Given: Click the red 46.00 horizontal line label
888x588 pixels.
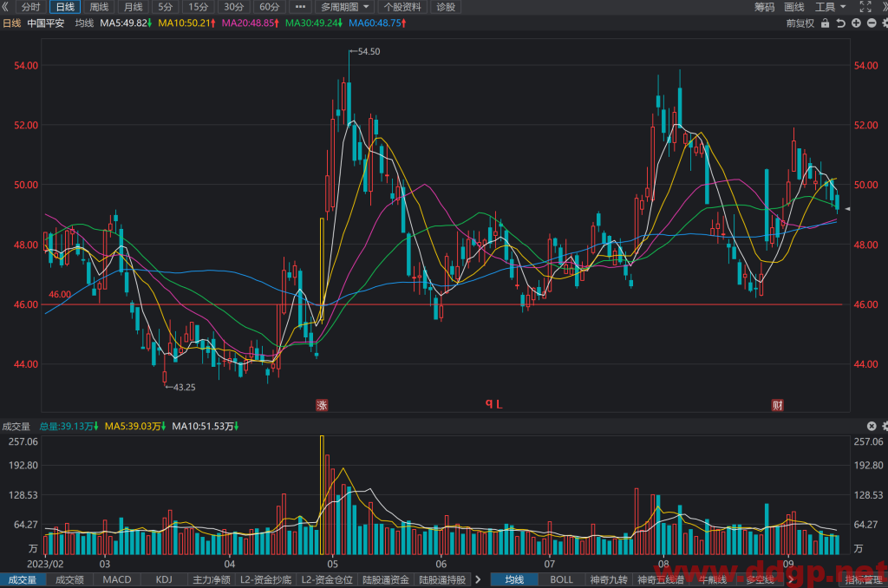Looking at the screenshot, I should click(60, 295).
